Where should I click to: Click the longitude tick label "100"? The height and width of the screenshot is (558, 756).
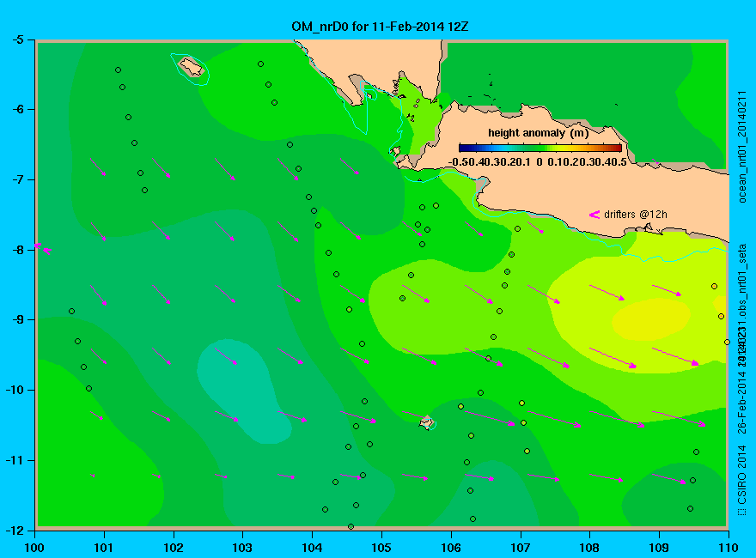(x=34, y=548)
